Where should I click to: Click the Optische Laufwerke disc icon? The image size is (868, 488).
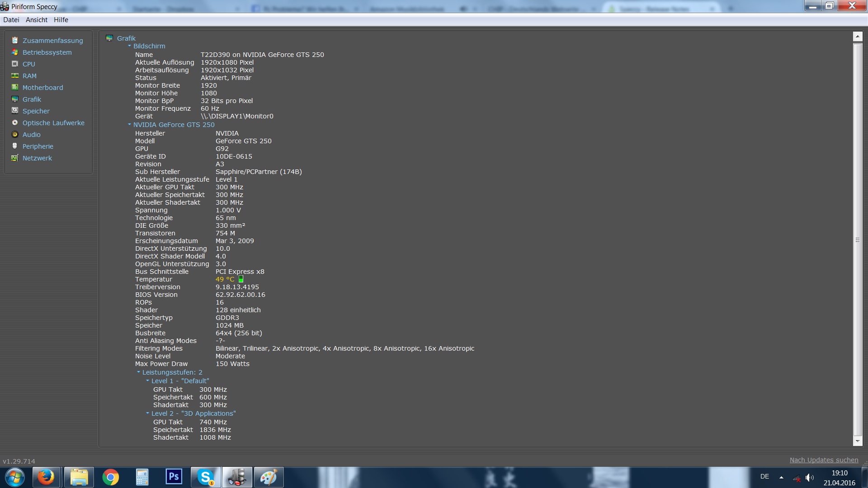pyautogui.click(x=15, y=122)
